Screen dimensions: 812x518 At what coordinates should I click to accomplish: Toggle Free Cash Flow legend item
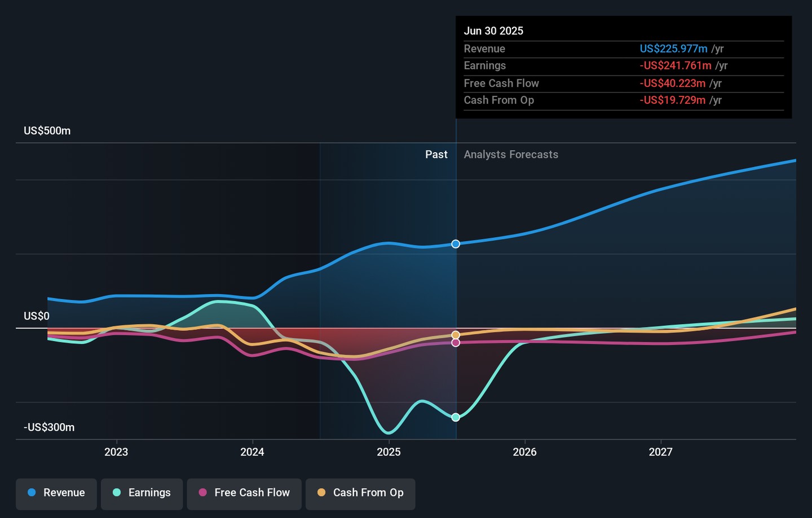[x=244, y=493]
